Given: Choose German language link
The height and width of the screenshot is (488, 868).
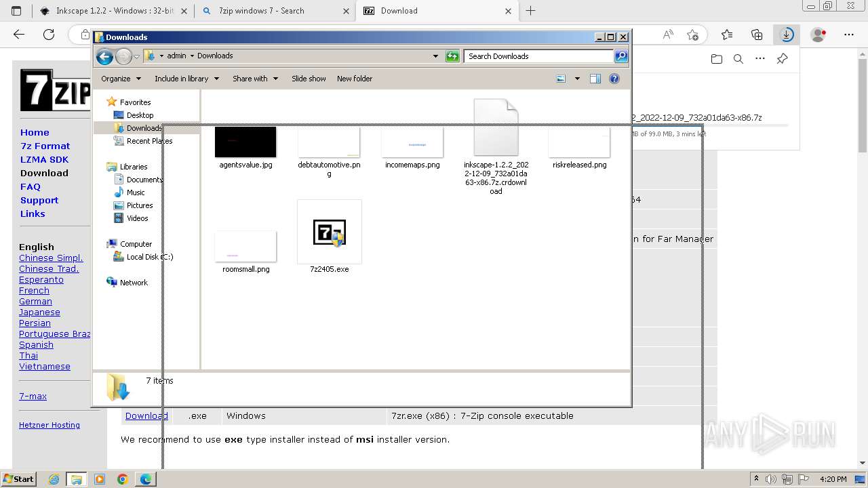Looking at the screenshot, I should pos(35,302).
